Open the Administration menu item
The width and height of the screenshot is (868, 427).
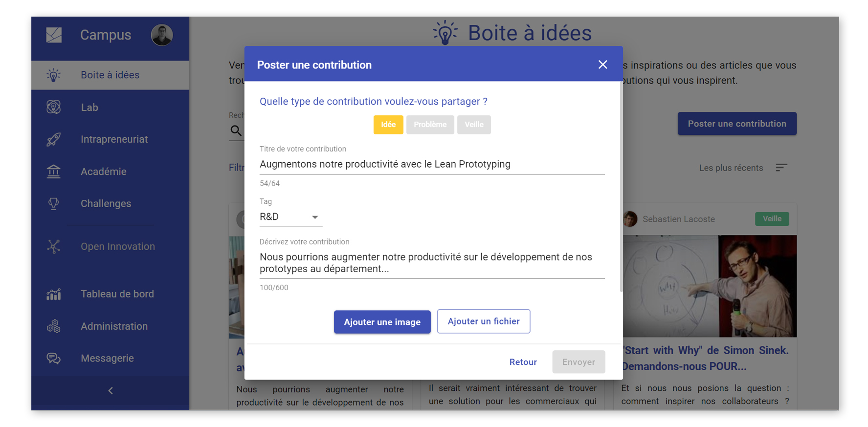114,326
